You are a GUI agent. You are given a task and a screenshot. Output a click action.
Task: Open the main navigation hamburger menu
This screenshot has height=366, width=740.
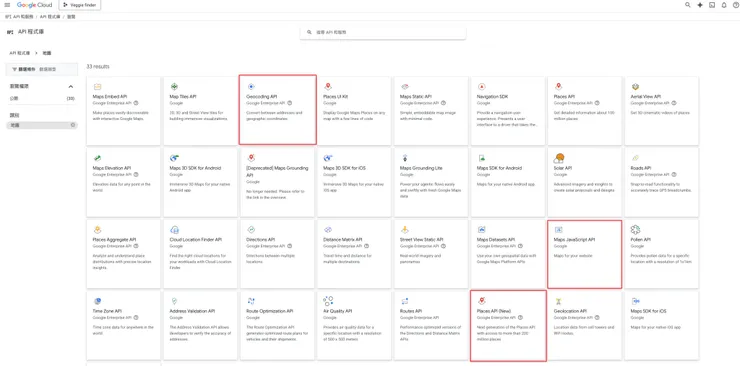pyautogui.click(x=7, y=5)
